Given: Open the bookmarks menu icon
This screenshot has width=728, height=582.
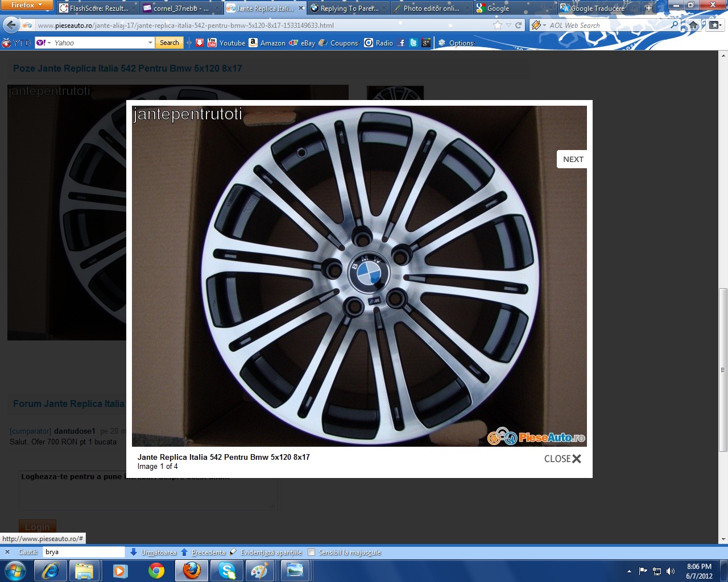Looking at the screenshot, I should (715, 25).
